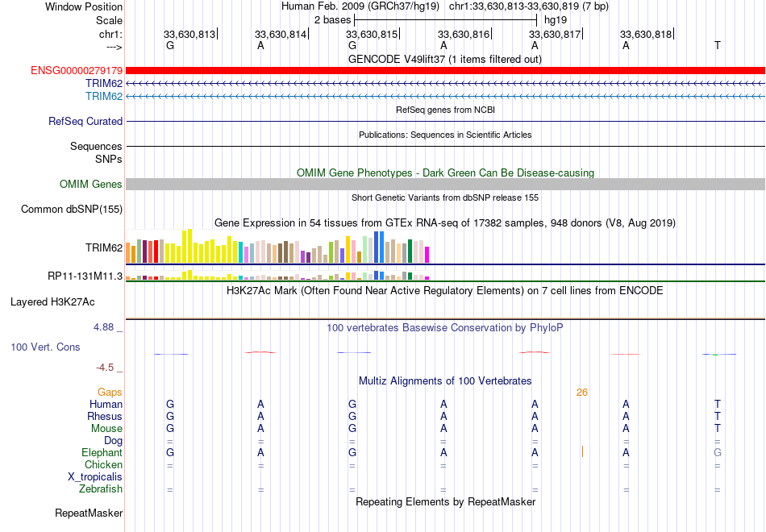Click the RepeatMasker track label
766x532 pixels.
(x=89, y=513)
